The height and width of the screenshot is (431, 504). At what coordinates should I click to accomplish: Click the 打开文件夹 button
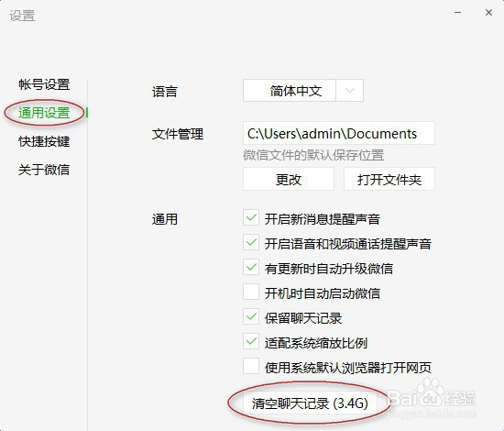(x=389, y=179)
